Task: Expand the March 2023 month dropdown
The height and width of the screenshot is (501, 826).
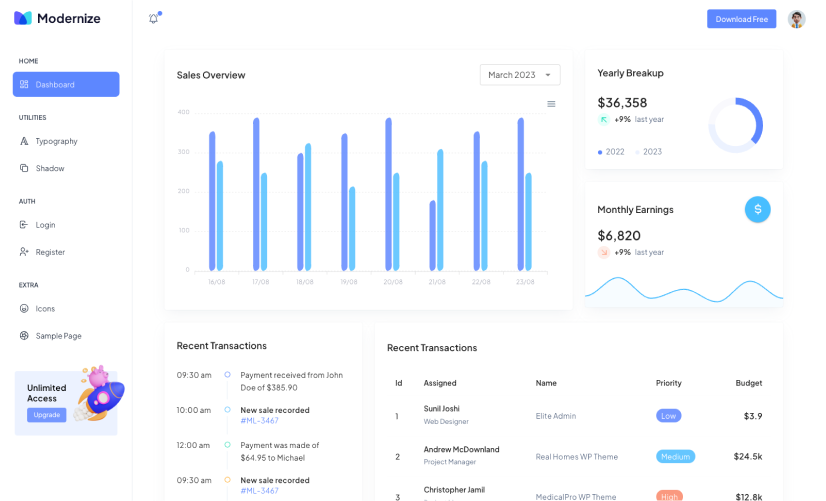Action: pos(520,75)
